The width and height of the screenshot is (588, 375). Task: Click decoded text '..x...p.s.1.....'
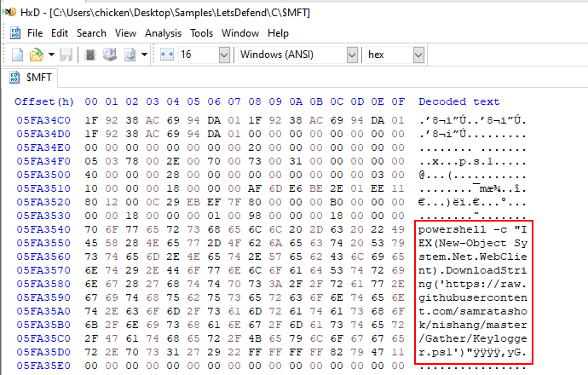point(473,162)
